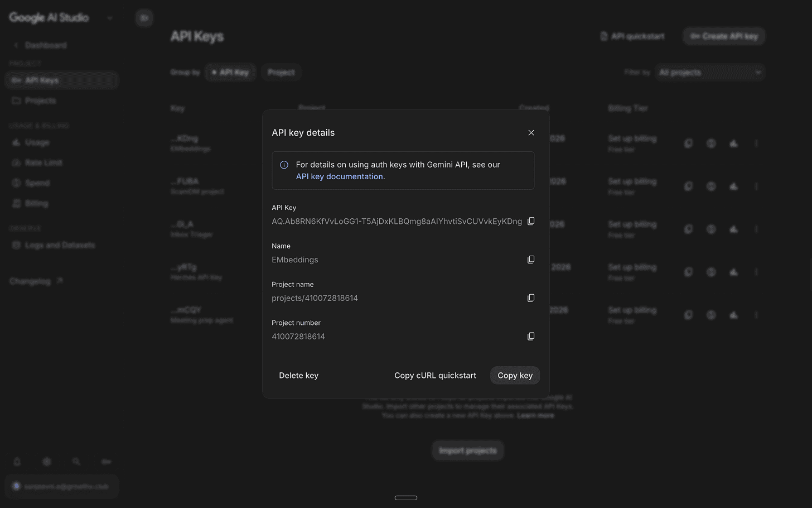Expand the Google AI Studio header chevron
This screenshot has width=812, height=508.
tap(110, 18)
